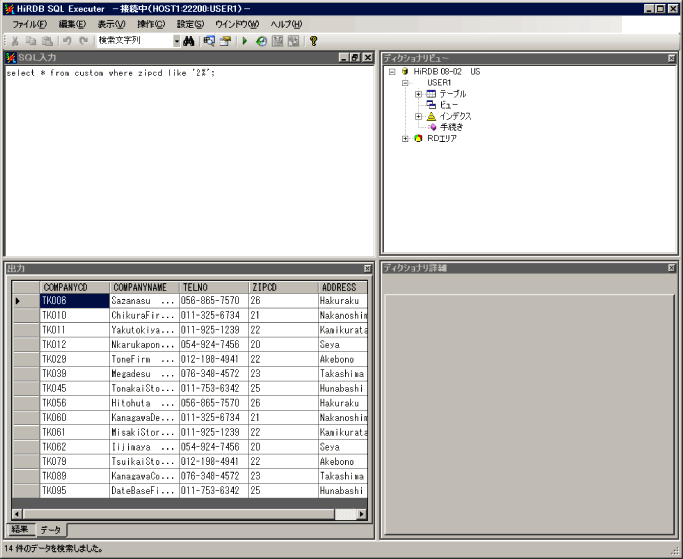Viewport: 683px width, 559px height.
Task: Switch to the 結果 tab
Action: pos(20,529)
